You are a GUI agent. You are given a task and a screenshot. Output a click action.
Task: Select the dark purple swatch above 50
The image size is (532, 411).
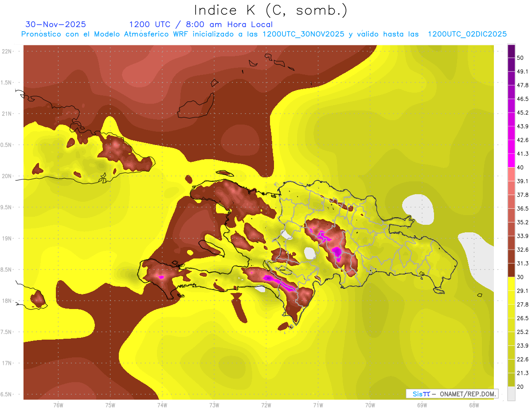[512, 51]
